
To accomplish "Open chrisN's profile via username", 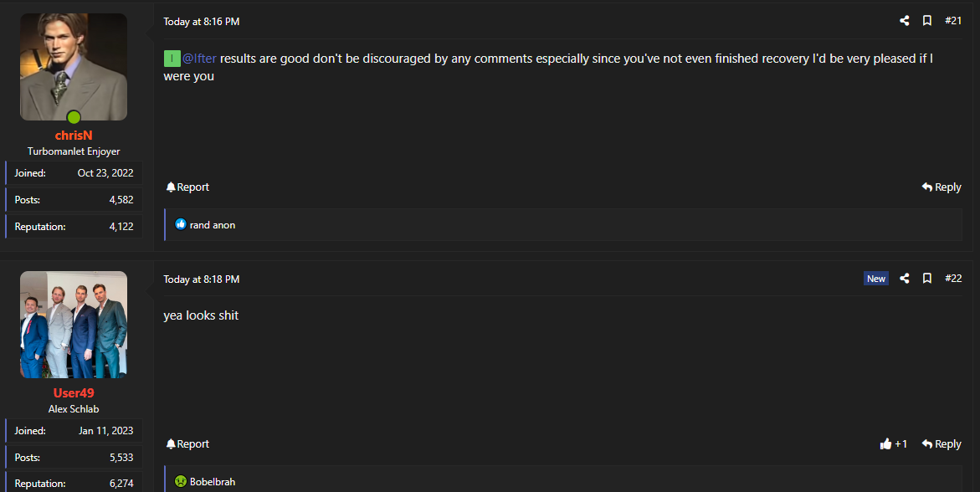I will click(x=74, y=136).
